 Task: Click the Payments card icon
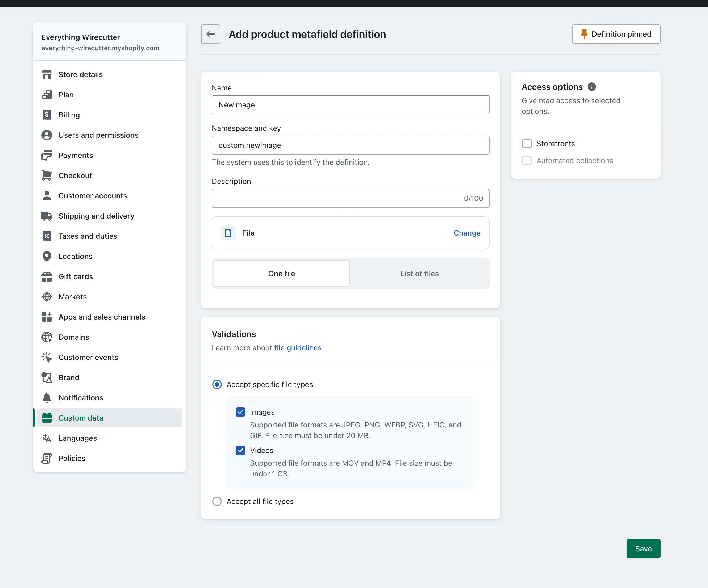coord(47,155)
